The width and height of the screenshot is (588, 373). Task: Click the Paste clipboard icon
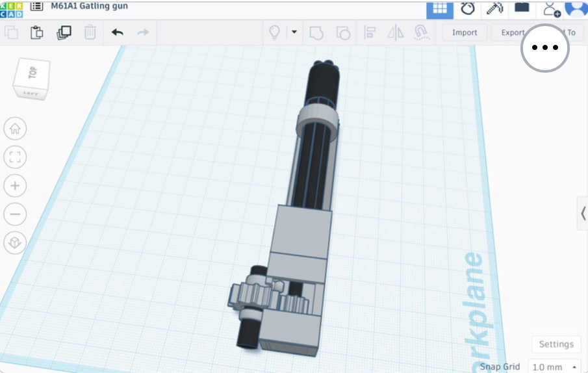(x=37, y=32)
